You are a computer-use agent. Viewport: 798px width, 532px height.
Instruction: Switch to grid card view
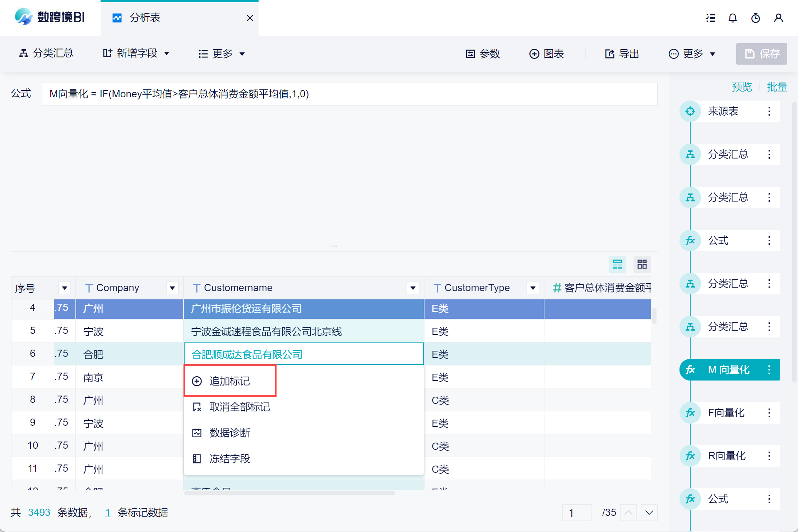pyautogui.click(x=642, y=264)
